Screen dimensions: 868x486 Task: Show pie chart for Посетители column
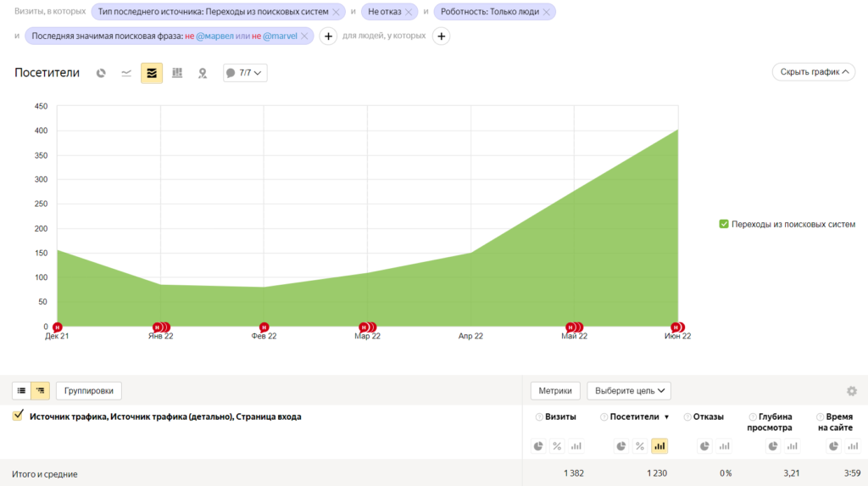pyautogui.click(x=621, y=446)
